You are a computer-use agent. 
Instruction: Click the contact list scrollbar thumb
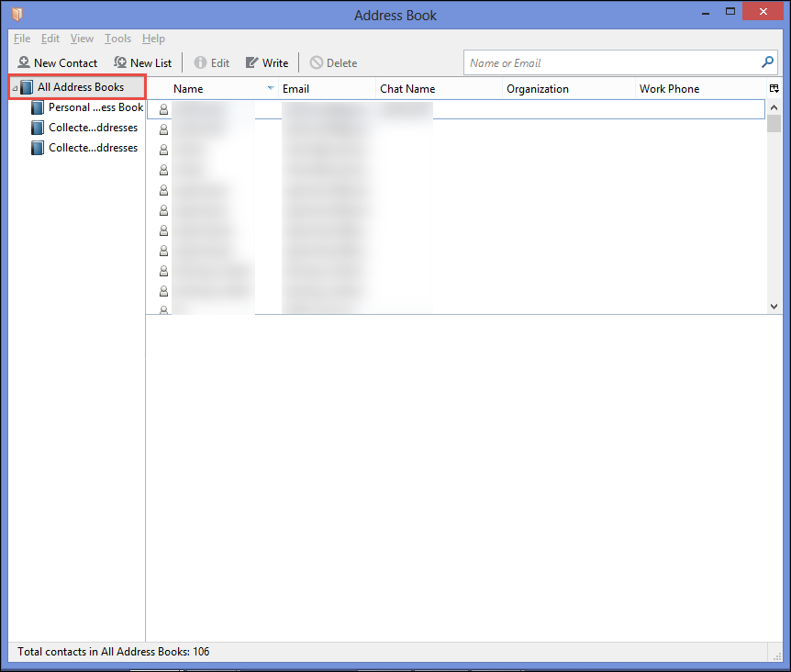[774, 124]
